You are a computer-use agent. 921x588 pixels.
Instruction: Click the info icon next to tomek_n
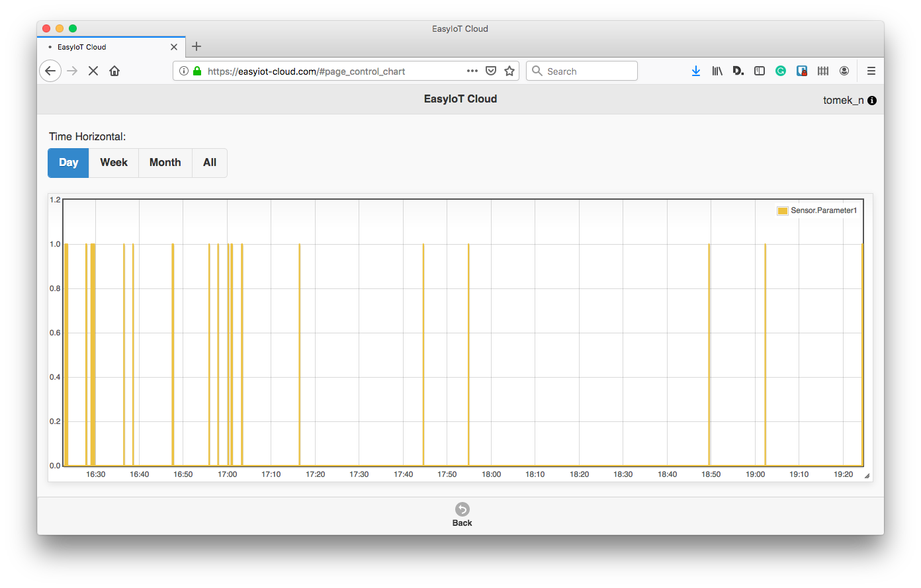872,101
